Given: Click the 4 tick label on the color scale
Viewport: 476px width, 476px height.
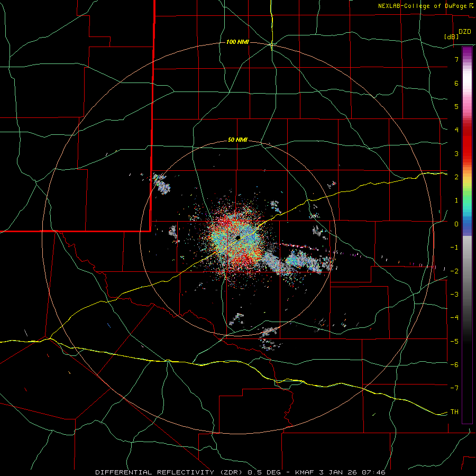Looking at the screenshot, I should pyautogui.click(x=456, y=130).
